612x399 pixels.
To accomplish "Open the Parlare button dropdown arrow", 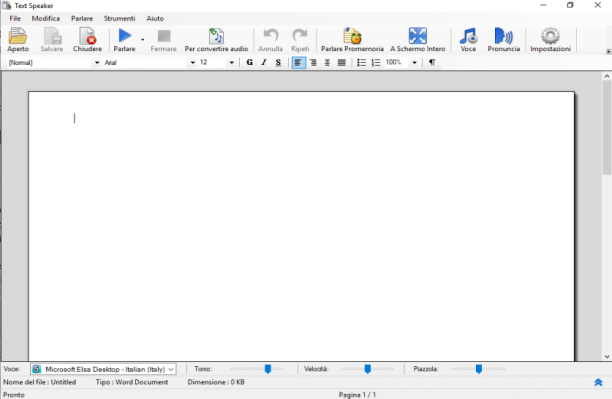I will coord(142,39).
